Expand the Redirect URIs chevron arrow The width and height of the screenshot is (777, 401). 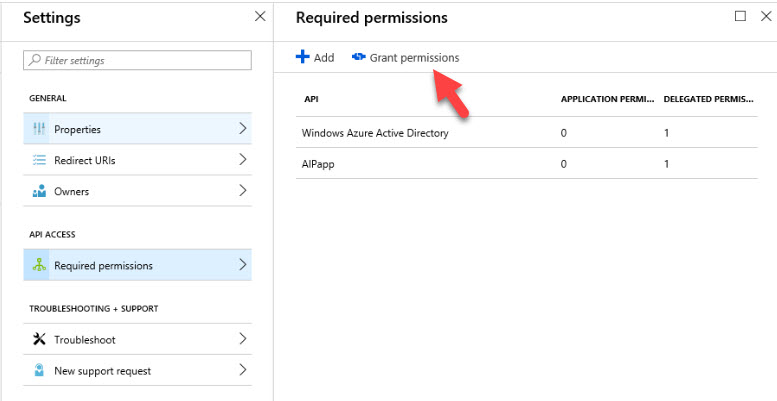point(242,159)
